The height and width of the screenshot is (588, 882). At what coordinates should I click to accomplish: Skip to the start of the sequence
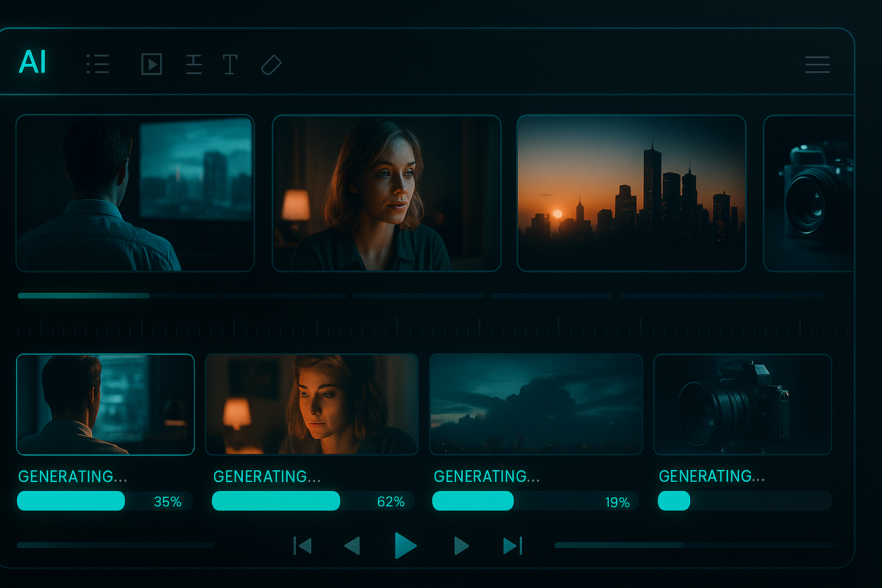(x=303, y=546)
